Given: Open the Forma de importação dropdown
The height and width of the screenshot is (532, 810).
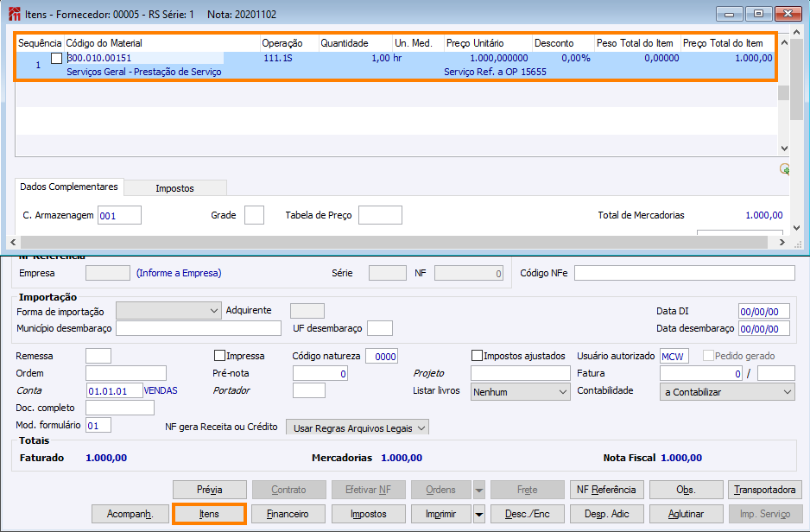Looking at the screenshot, I should [214, 311].
